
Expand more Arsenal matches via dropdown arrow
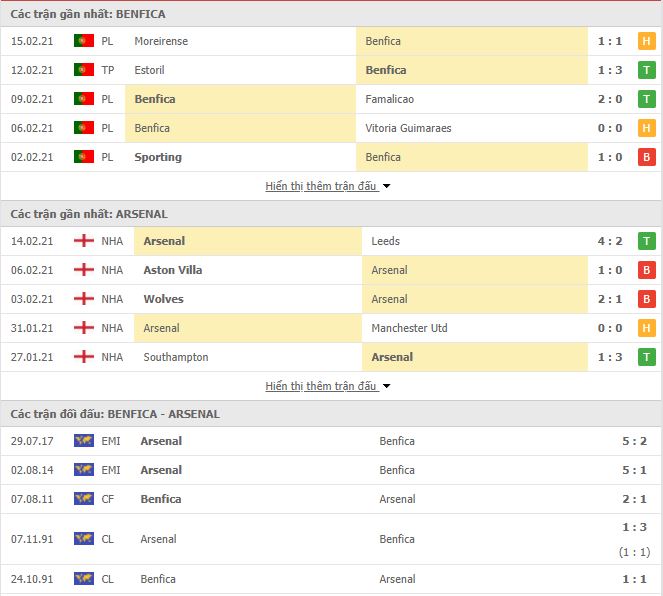(x=386, y=386)
